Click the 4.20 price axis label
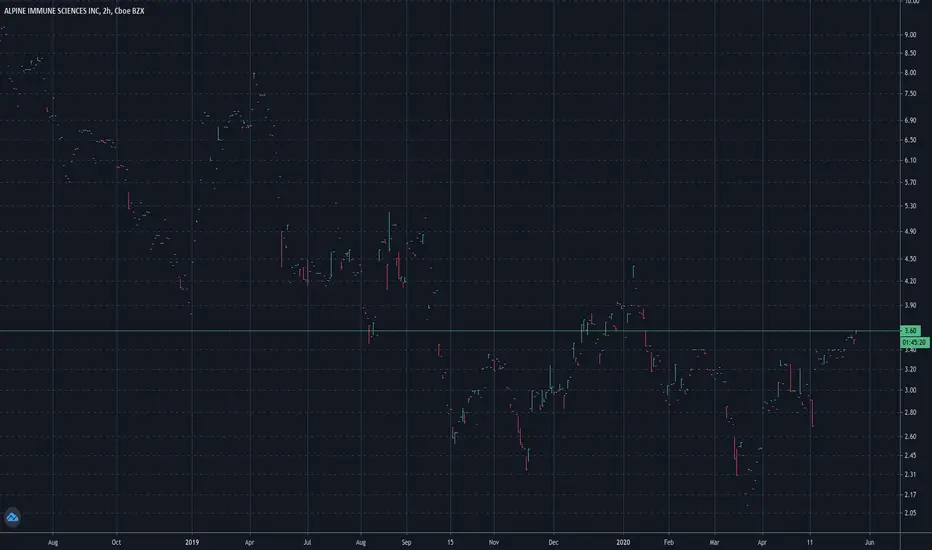 tap(910, 281)
